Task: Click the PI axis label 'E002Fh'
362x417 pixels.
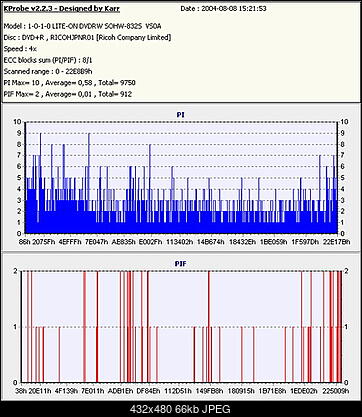Action: point(151,242)
